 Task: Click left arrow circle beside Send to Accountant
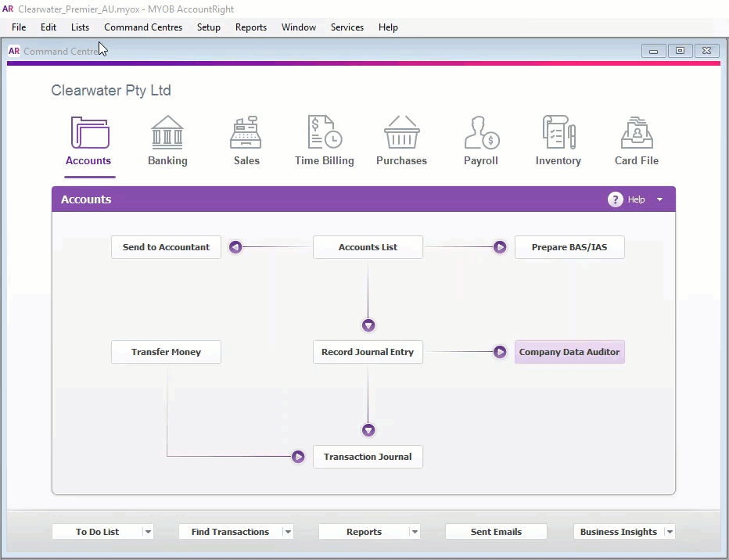[x=235, y=247]
